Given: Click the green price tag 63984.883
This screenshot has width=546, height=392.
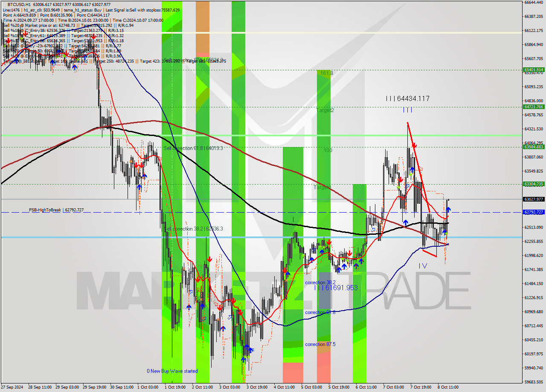Looking at the screenshot, I should click(533, 147).
